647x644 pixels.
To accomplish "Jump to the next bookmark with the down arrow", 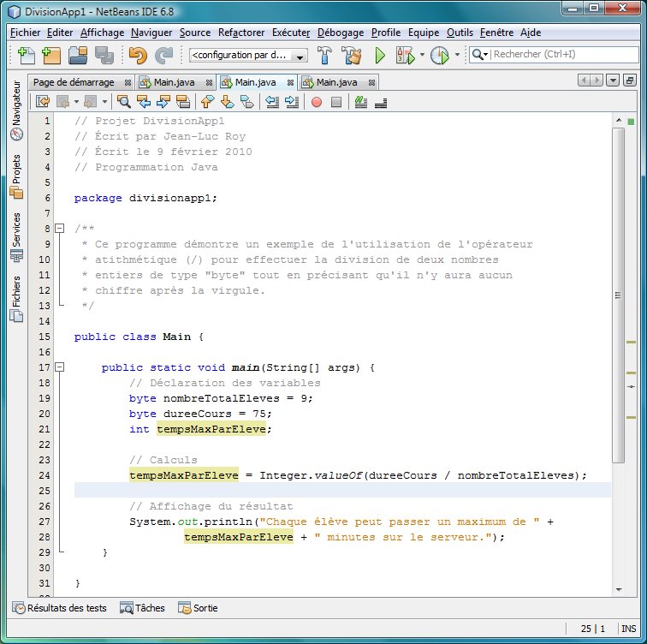I will [228, 102].
